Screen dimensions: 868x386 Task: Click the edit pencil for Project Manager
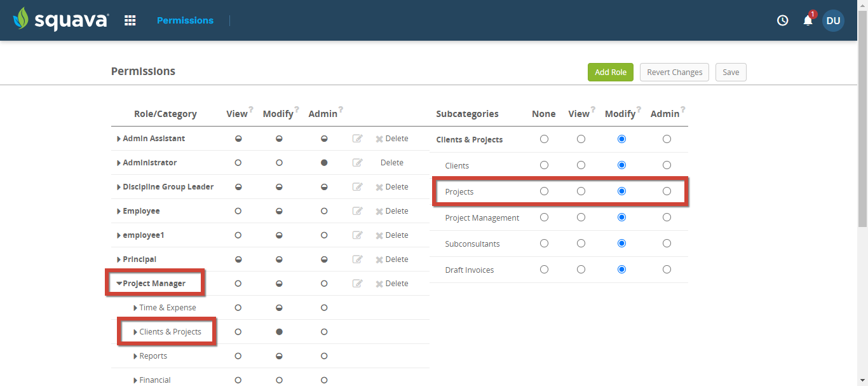click(x=357, y=283)
